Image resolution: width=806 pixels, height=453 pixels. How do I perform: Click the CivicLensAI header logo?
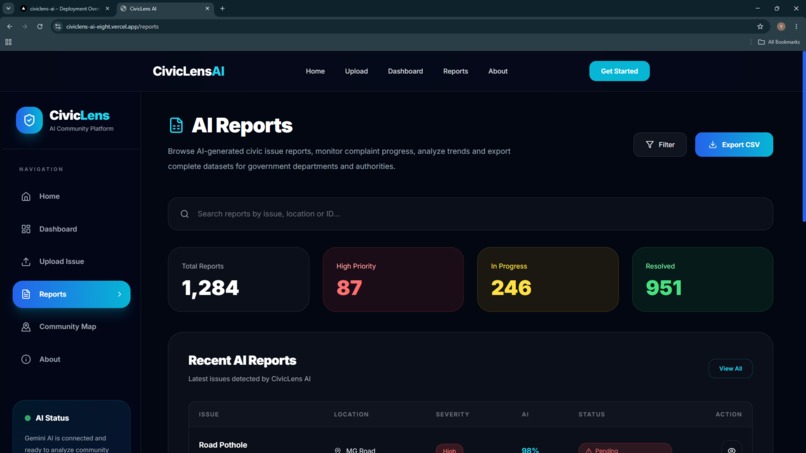[188, 71]
